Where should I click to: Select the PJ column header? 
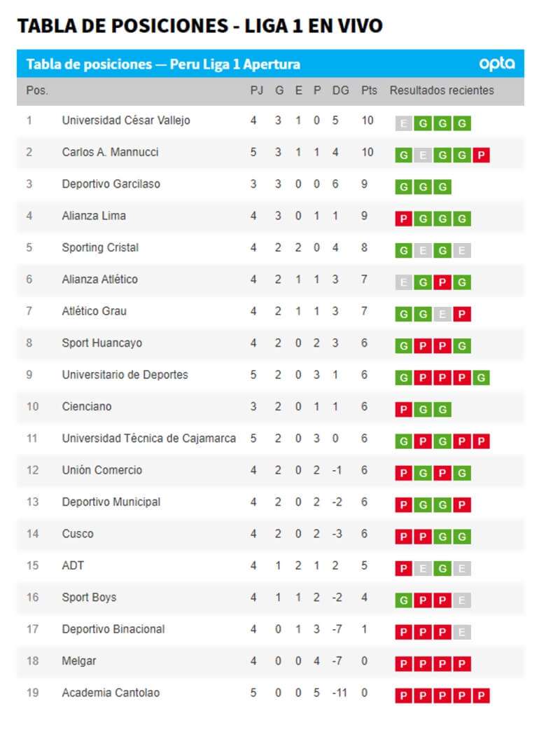pos(256,90)
